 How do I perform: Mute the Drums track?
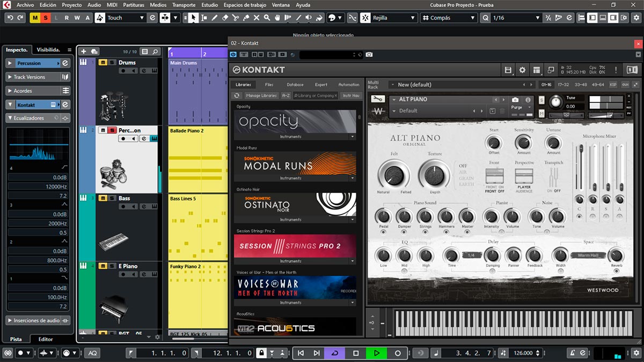pos(103,62)
